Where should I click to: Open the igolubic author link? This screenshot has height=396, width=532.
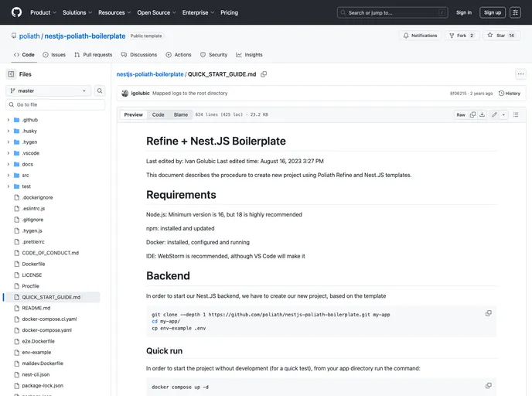[x=140, y=94]
